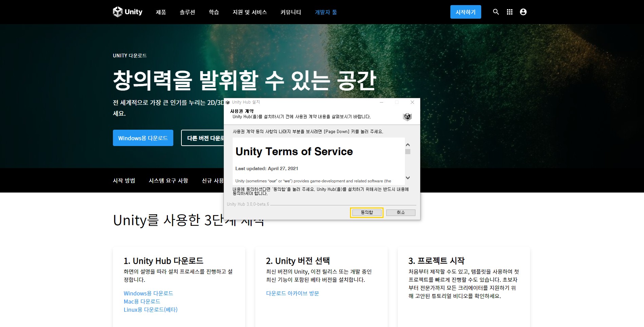Open Mac용 다운로드 link
This screenshot has width=644, height=327.
coord(142,302)
